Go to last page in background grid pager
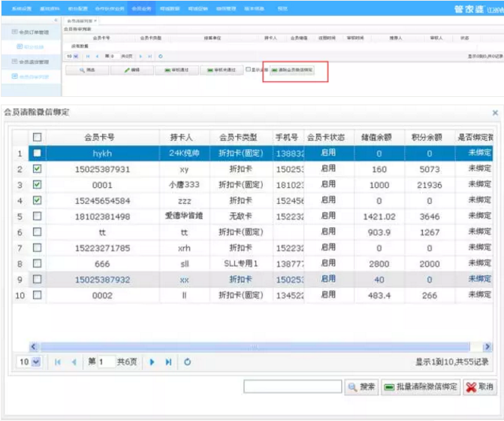 149,56
